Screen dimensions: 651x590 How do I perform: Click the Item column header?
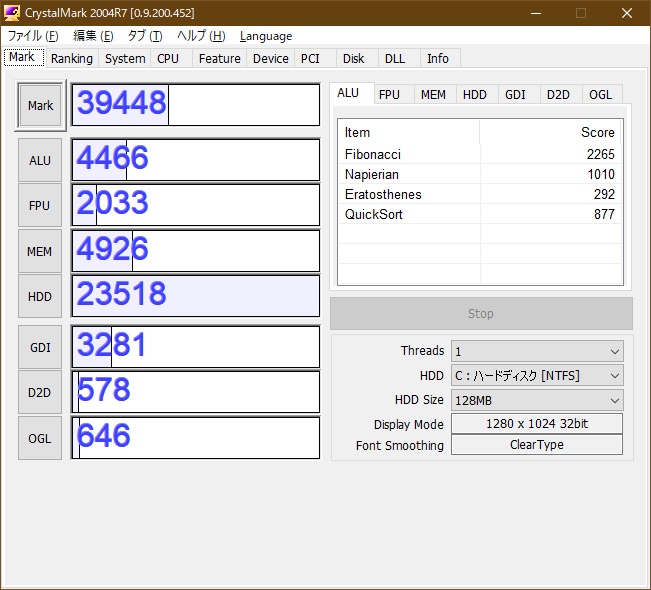409,132
